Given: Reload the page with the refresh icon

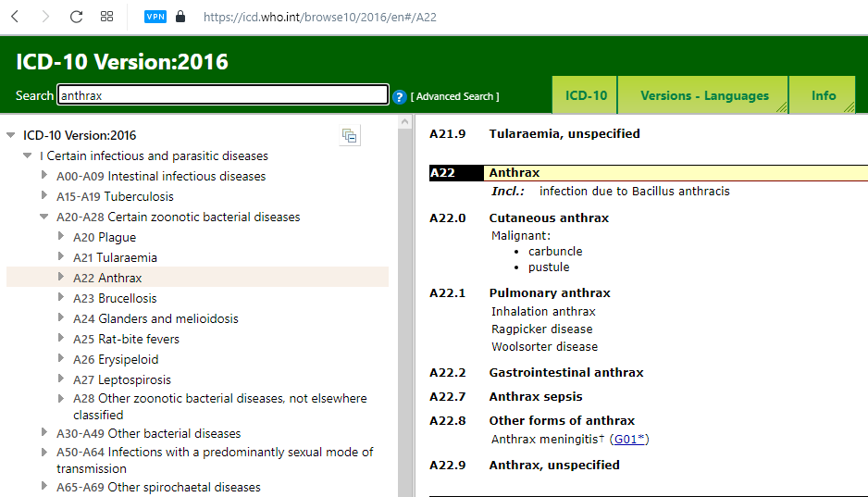Looking at the screenshot, I should click(x=77, y=17).
